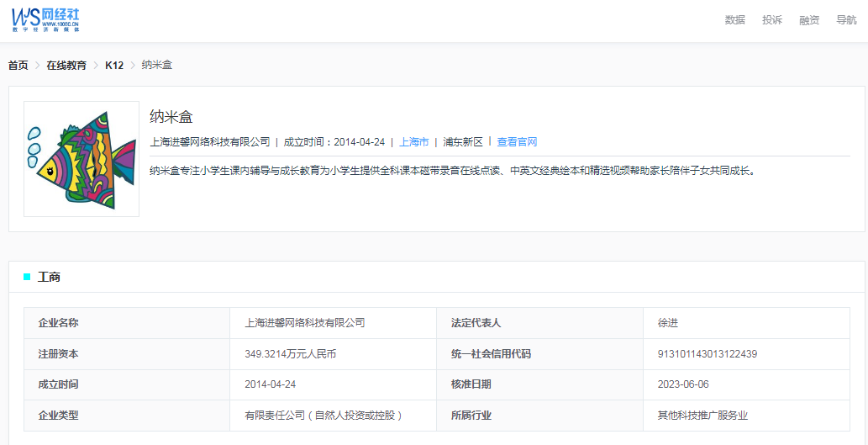The height and width of the screenshot is (445, 868).
Task: Click the registered capital 349.3214万元人民币 cell
Action: tap(290, 354)
